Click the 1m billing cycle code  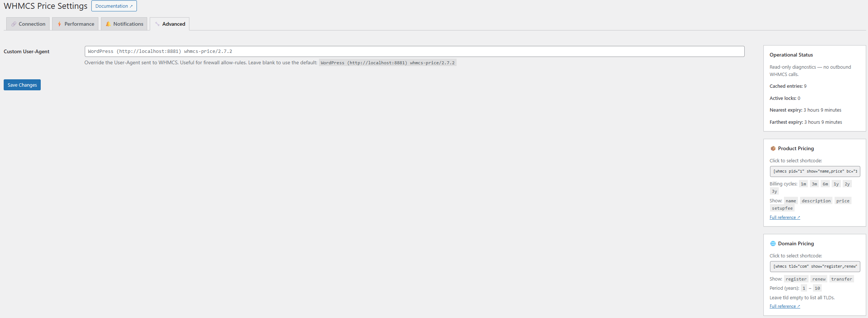coord(803,184)
